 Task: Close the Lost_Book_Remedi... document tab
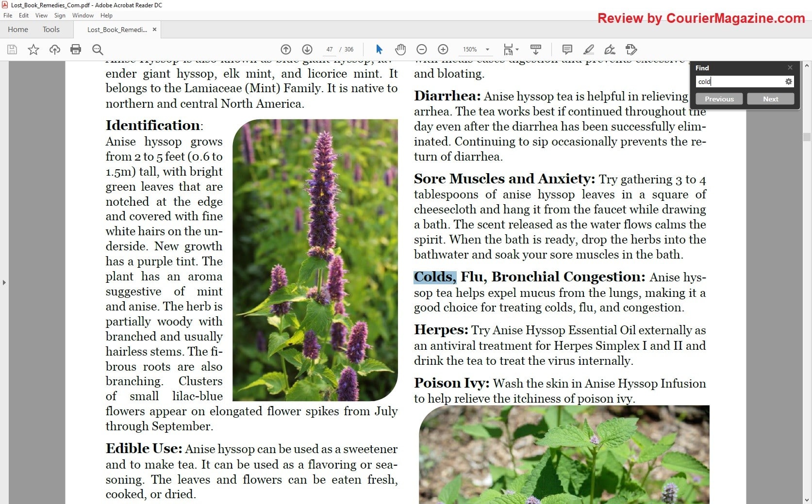154,30
